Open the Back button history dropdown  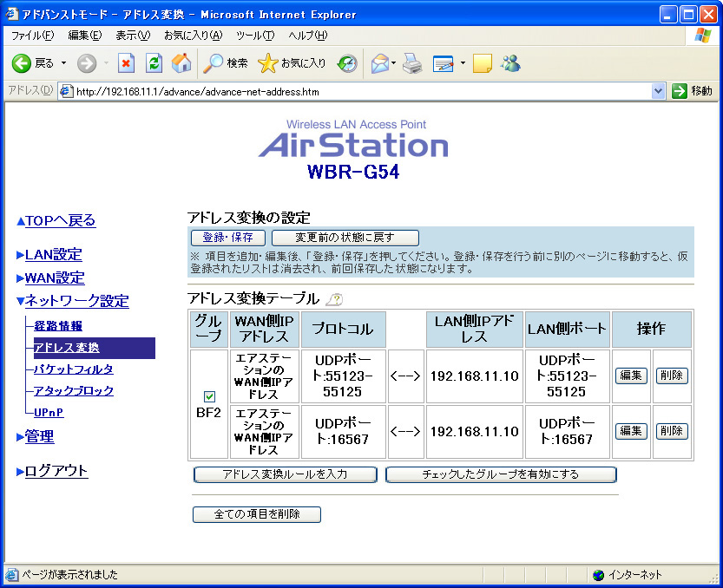tap(63, 63)
